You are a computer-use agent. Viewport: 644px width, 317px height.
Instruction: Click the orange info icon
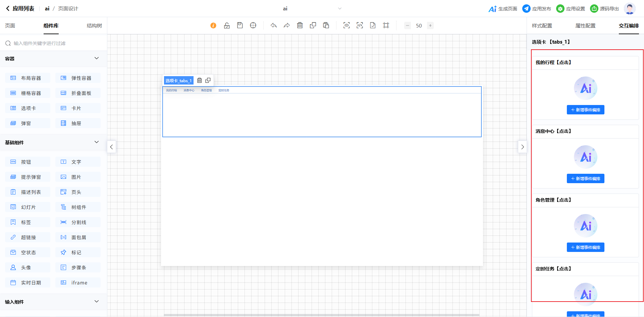pos(213,25)
